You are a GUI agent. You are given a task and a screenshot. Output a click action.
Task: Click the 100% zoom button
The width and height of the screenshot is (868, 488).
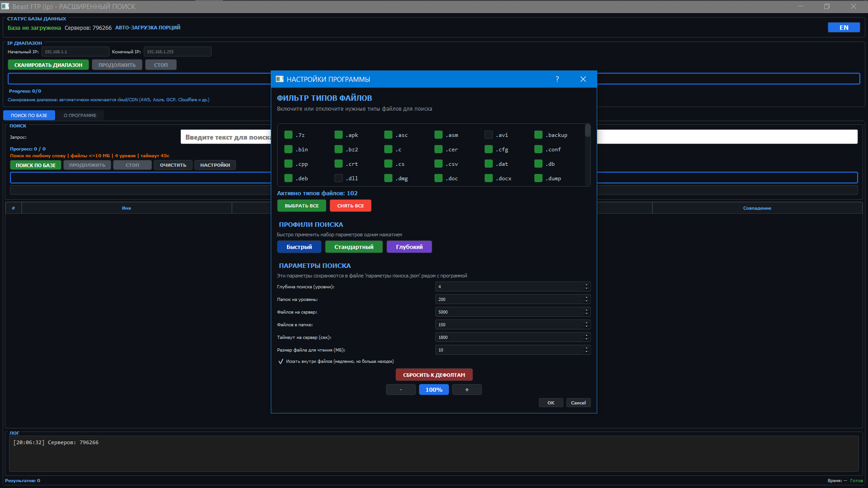(x=434, y=389)
